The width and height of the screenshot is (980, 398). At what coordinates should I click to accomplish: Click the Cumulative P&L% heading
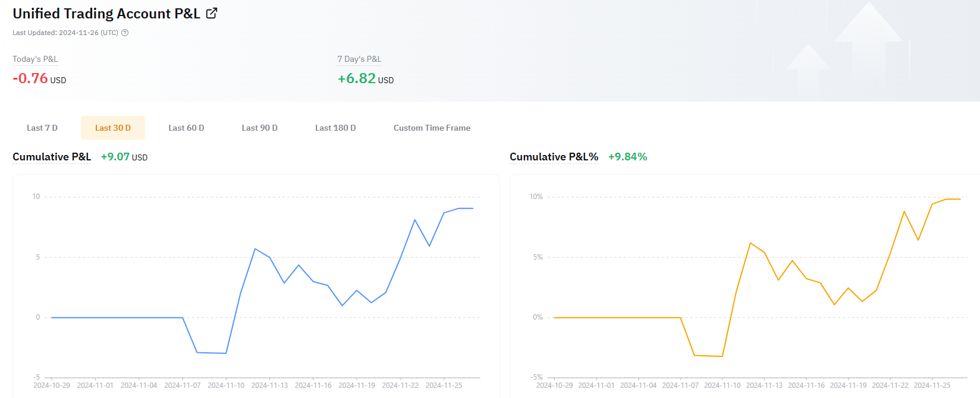coord(554,157)
